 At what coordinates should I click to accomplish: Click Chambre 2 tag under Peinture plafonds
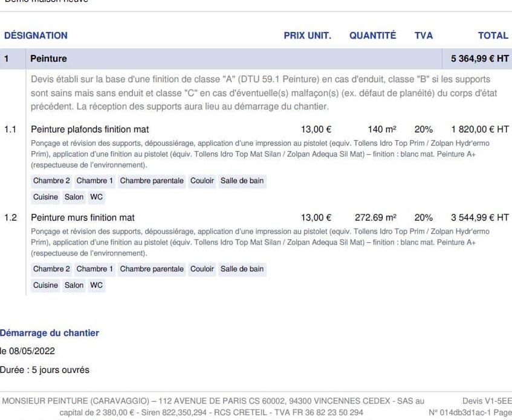pos(51,181)
